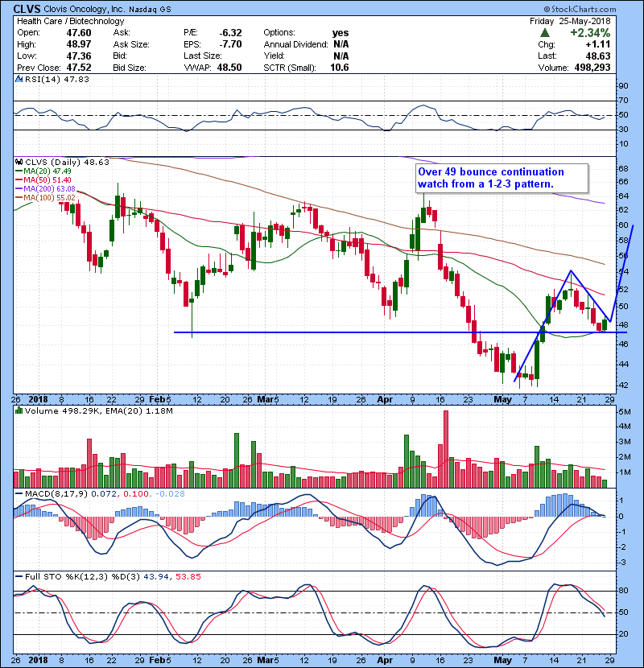Click the Yield N/A value
Viewport: 644px width, 668px height.
341,56
